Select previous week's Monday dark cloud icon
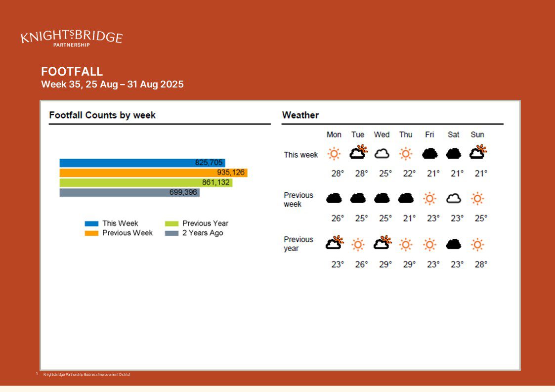This screenshot has height=392, width=555. pyautogui.click(x=334, y=198)
